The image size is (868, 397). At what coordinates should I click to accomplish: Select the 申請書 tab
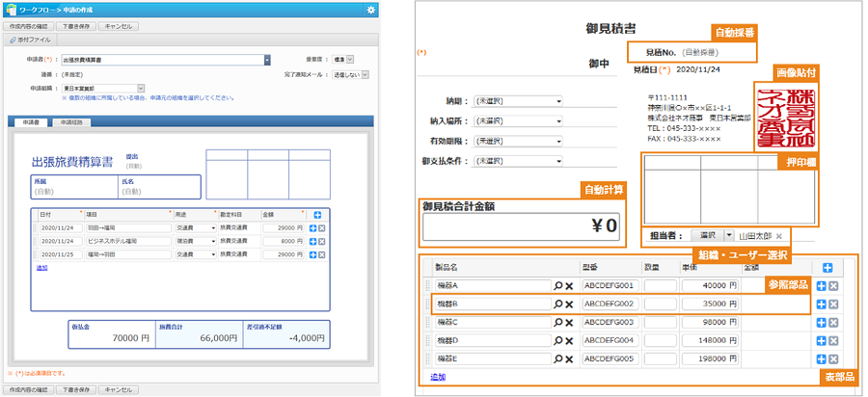29,122
